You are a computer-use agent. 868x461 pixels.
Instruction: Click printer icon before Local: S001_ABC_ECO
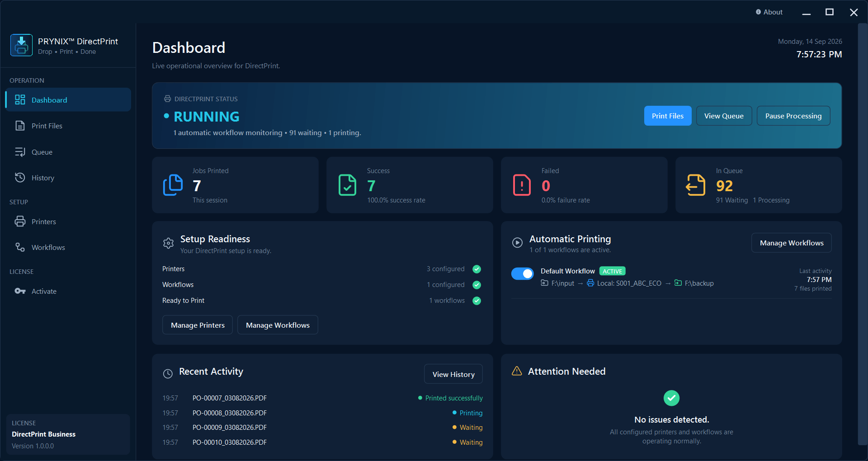590,283
